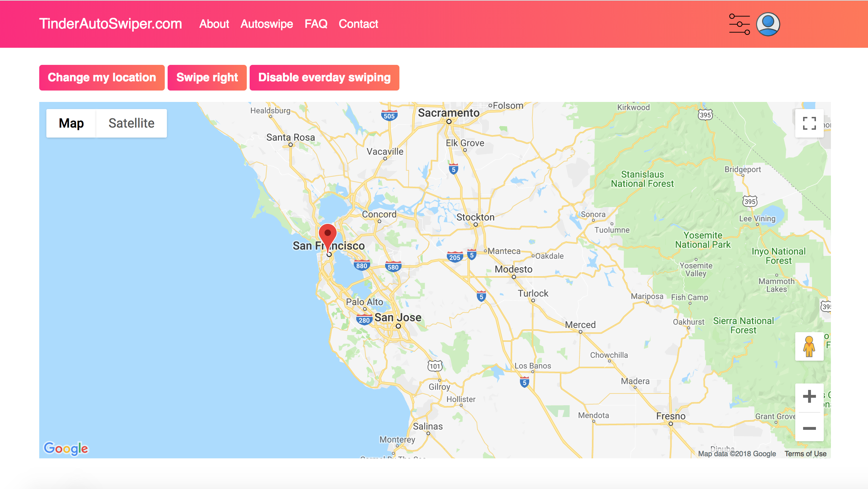
Task: Activate Street View with the Pegman icon
Action: tap(809, 346)
